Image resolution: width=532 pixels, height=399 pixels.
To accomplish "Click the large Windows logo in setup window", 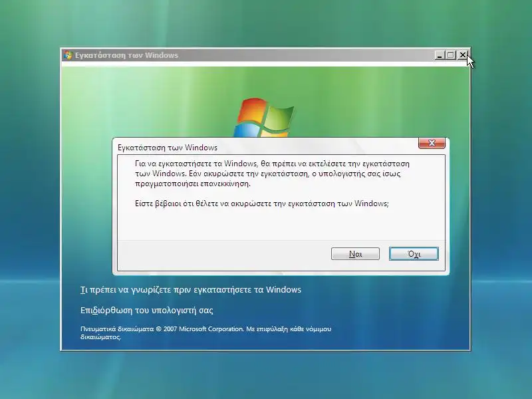I will [x=264, y=118].
